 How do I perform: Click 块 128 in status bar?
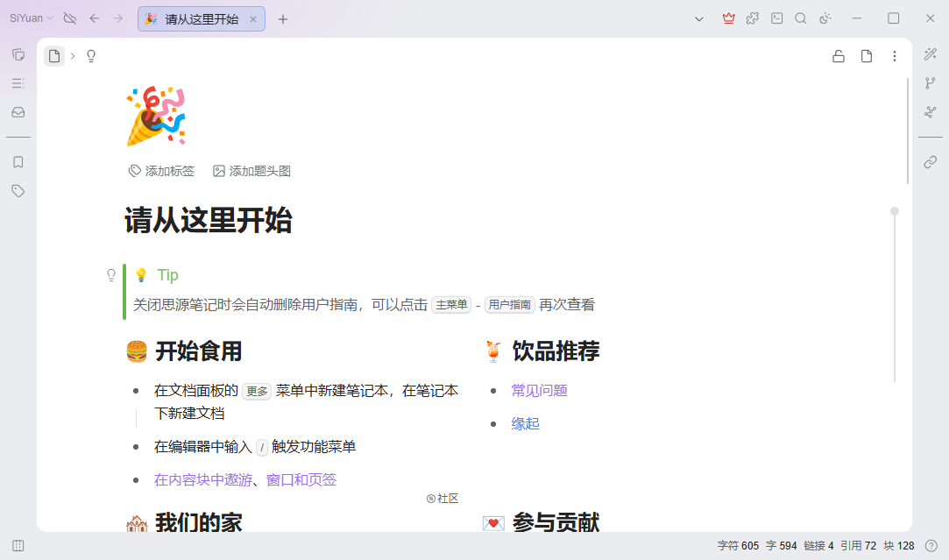899,545
